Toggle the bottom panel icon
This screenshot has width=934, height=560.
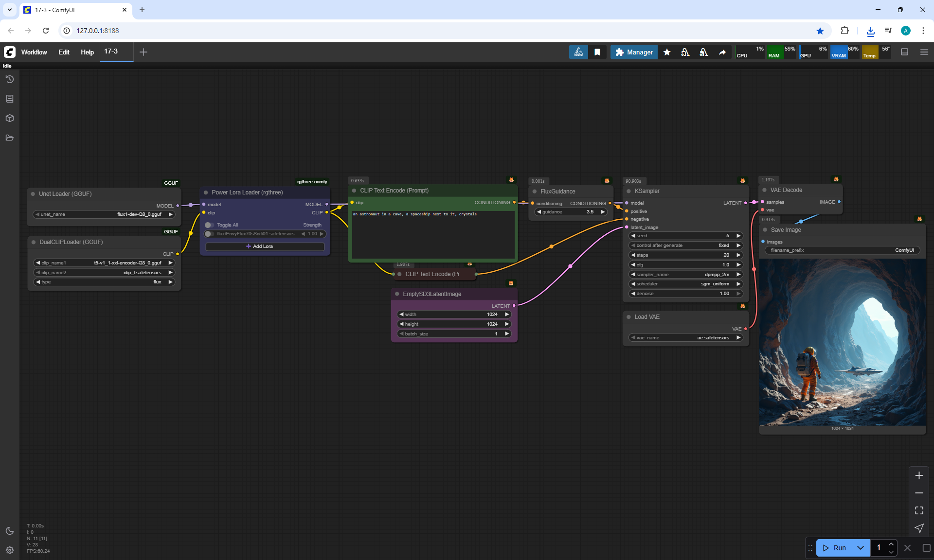click(905, 52)
